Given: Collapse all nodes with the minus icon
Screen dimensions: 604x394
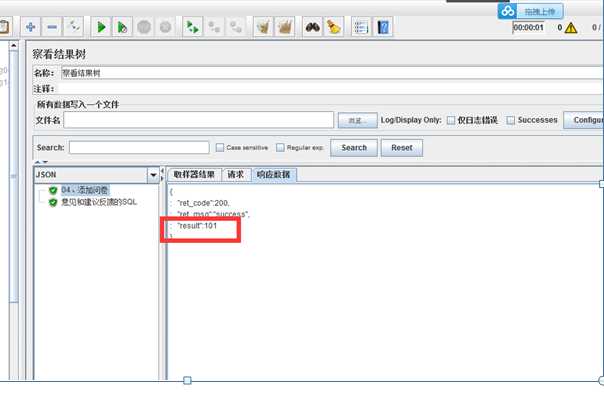Looking at the screenshot, I should pyautogui.click(x=52, y=27).
